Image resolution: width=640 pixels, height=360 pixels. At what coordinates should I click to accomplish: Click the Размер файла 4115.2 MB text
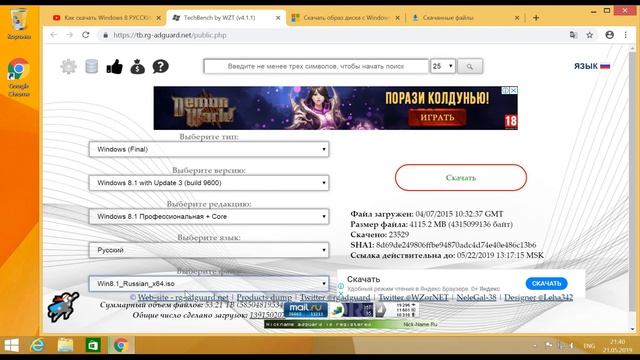pyautogui.click(x=431, y=224)
